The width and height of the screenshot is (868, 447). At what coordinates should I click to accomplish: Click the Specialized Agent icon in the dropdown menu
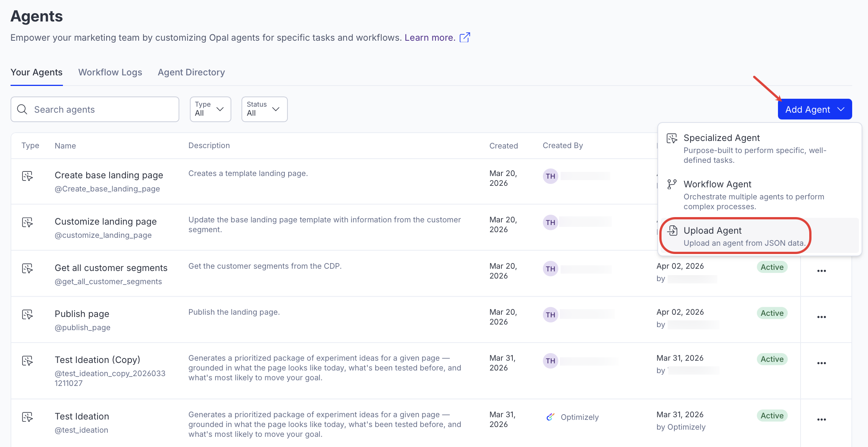[x=672, y=138]
